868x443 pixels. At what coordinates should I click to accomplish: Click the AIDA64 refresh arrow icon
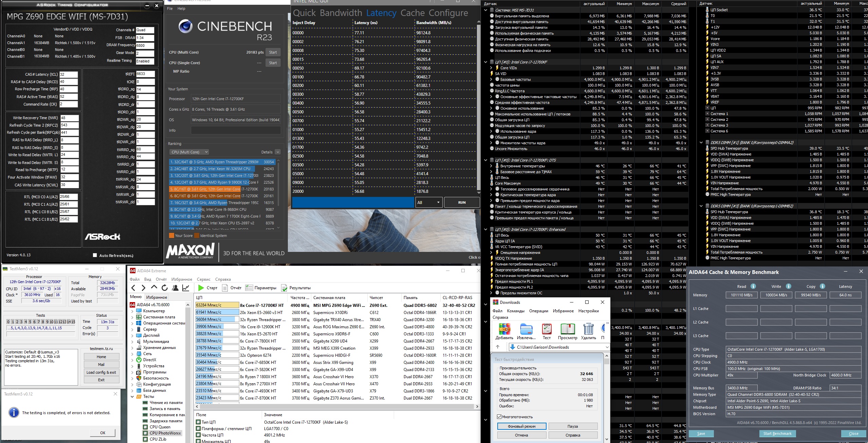[x=165, y=288]
